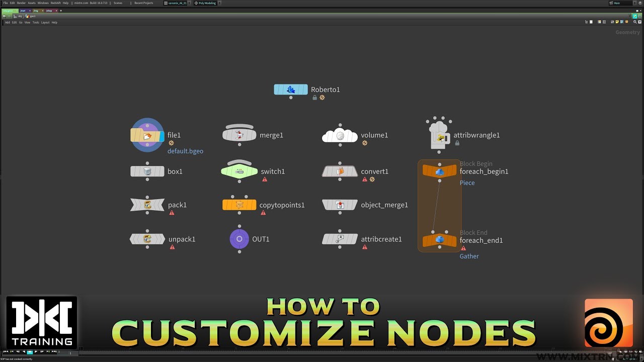Click the Gather label under foreach_end1

pos(469,256)
